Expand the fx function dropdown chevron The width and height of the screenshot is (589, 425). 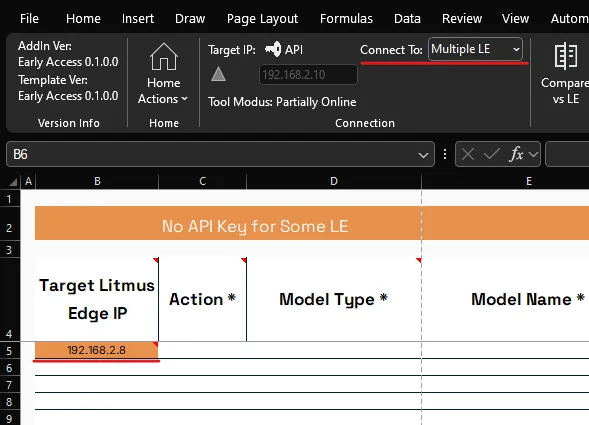[533, 154]
